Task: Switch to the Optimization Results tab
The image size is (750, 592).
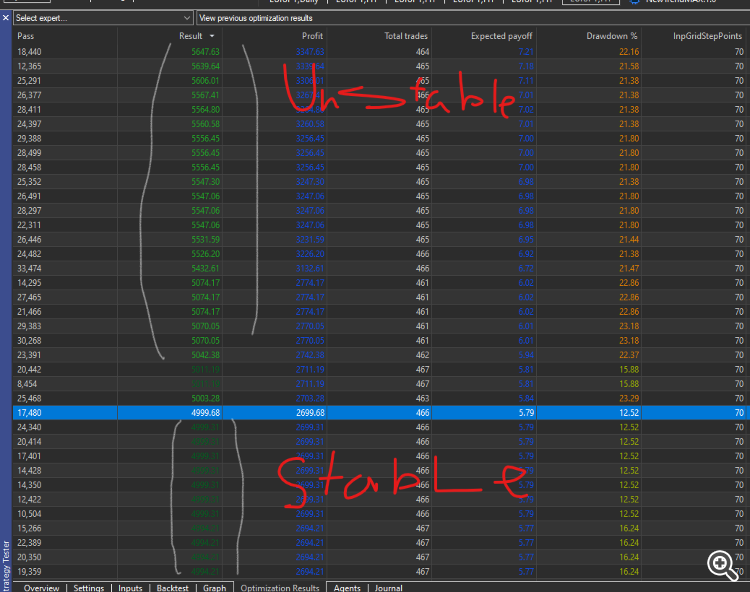Action: point(280,588)
